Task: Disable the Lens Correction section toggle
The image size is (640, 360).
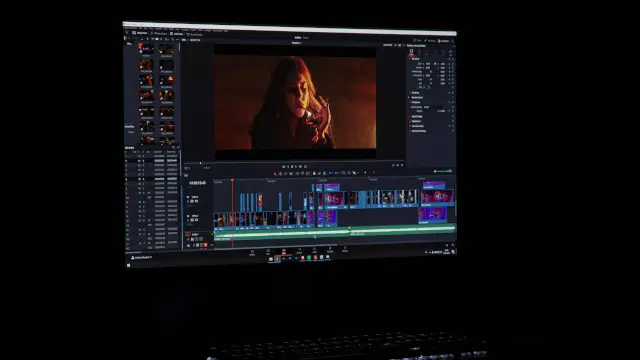Action: (409, 126)
